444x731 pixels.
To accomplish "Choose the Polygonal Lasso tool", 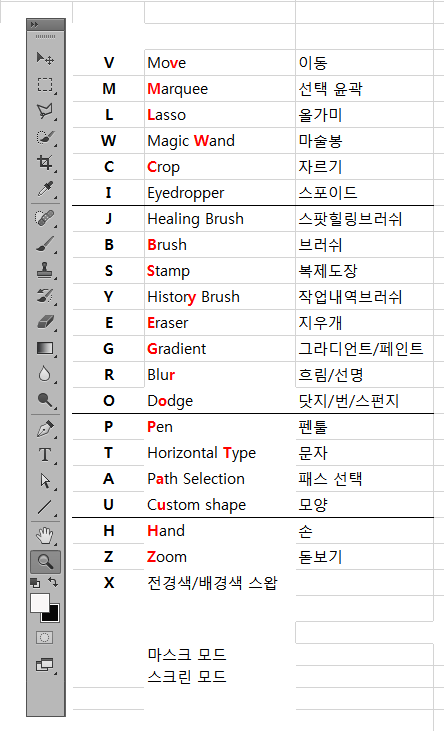I will [x=45, y=111].
